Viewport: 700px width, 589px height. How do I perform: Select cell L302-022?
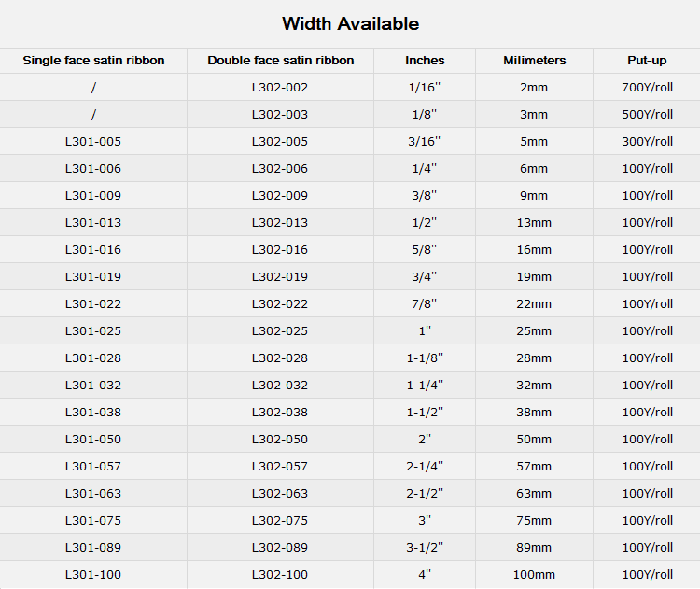coord(280,303)
